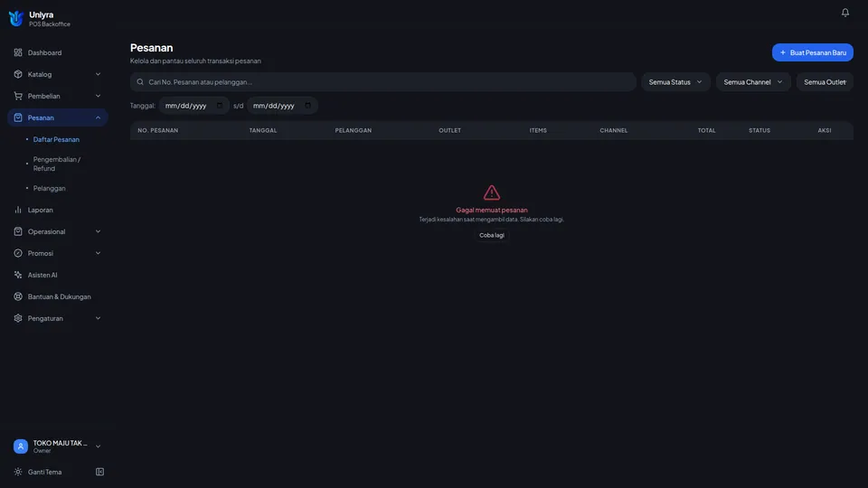868x488 pixels.
Task: Click Coba lagi retry button
Action: coord(492,235)
